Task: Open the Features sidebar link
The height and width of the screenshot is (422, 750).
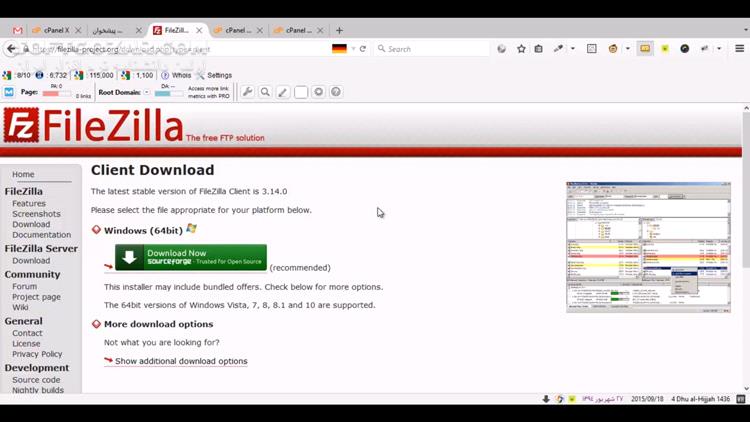Action: click(29, 203)
